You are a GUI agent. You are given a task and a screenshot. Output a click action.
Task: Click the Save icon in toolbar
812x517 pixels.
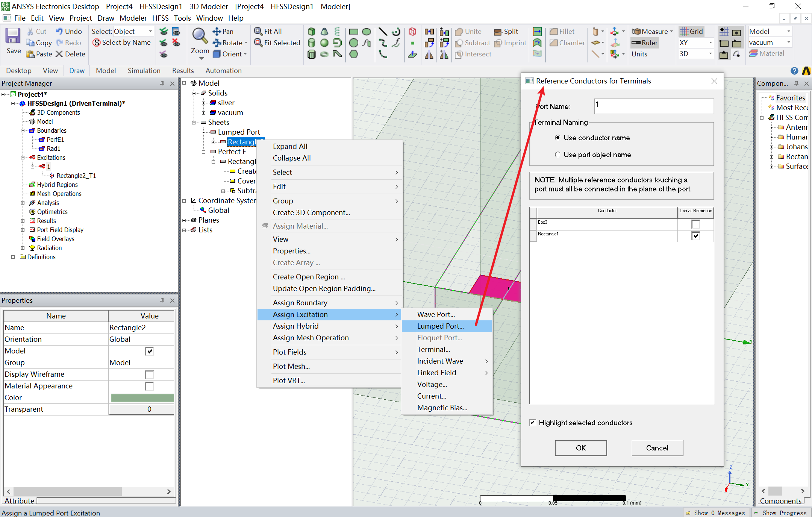pos(13,36)
